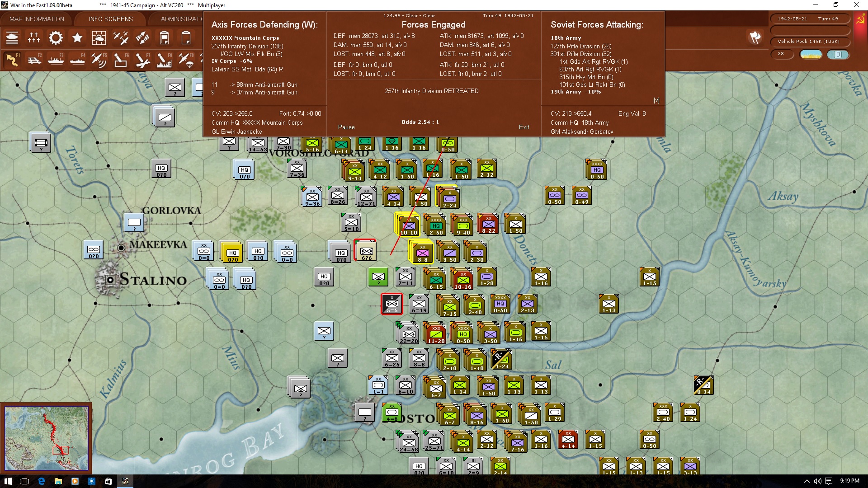Click the end turn flags icon

tap(755, 38)
